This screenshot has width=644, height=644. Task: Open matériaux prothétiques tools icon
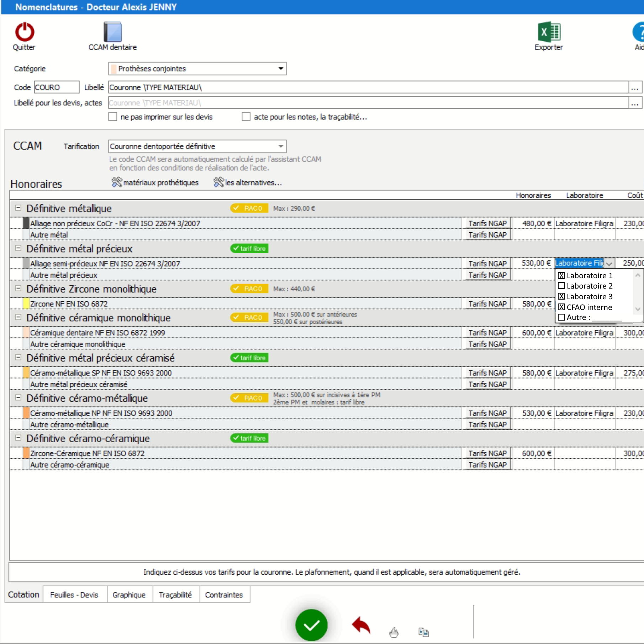(x=117, y=183)
